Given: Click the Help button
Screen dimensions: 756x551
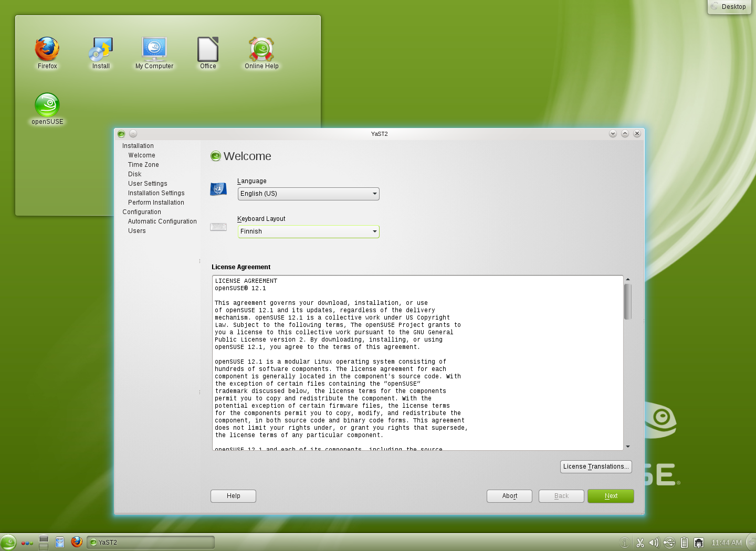Looking at the screenshot, I should pyautogui.click(x=234, y=496).
